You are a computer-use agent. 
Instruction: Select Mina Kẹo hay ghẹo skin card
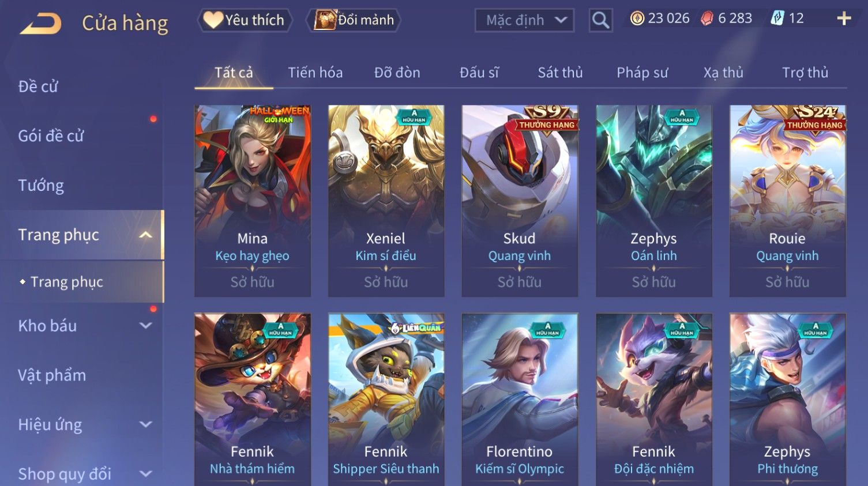click(x=253, y=201)
